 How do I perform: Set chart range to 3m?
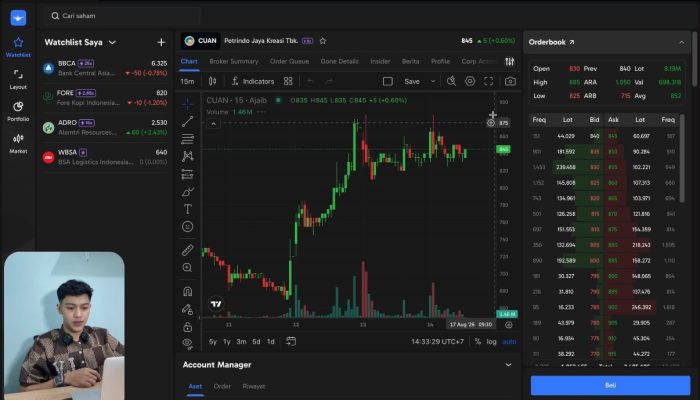click(242, 342)
